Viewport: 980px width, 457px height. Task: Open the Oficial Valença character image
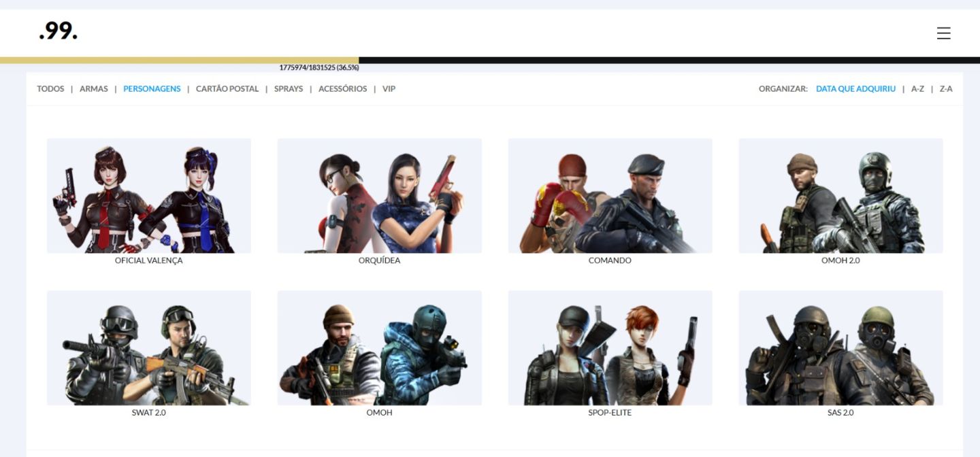point(149,196)
